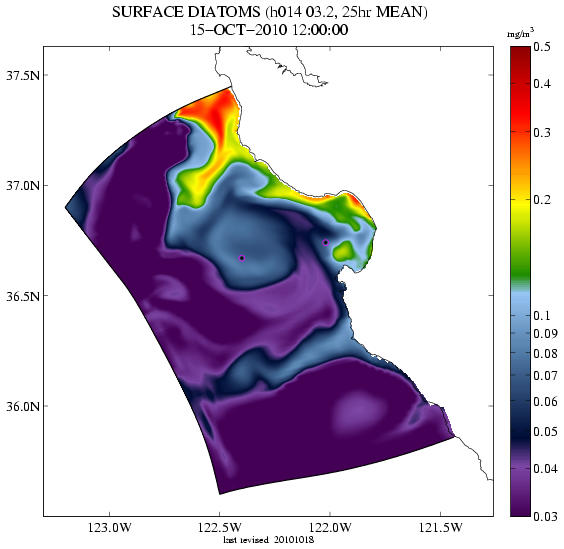
Task: Click the 122.5W longitude label
Action: [219, 528]
